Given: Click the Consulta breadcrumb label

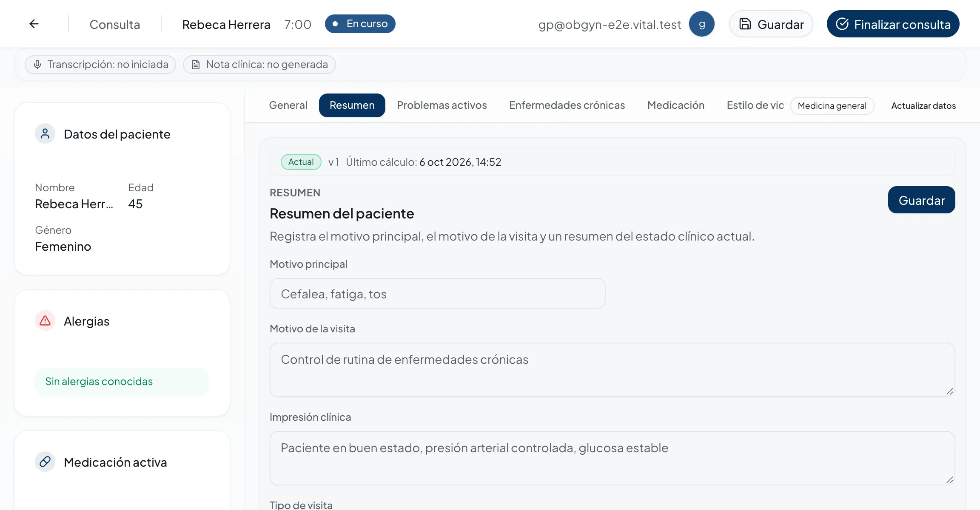Looking at the screenshot, I should click(115, 24).
